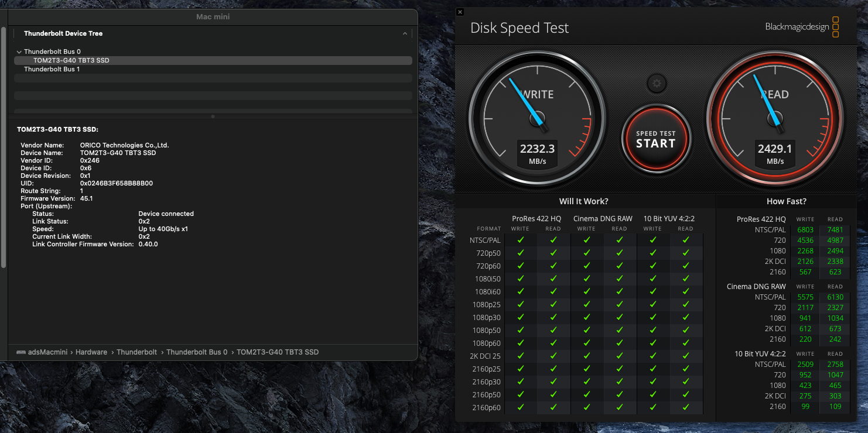The width and height of the screenshot is (868, 433).
Task: Collapse the Thunderbolt Bus 0 tree node
Action: coord(19,52)
